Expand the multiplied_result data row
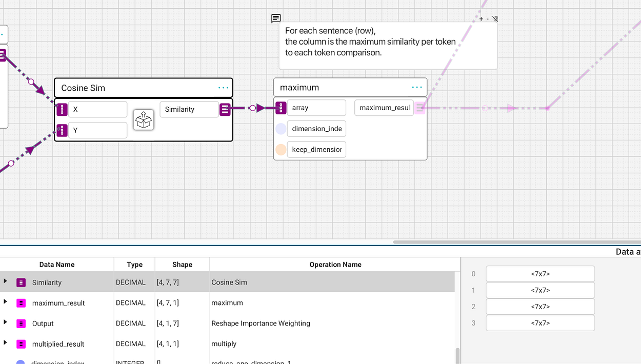 (5, 342)
